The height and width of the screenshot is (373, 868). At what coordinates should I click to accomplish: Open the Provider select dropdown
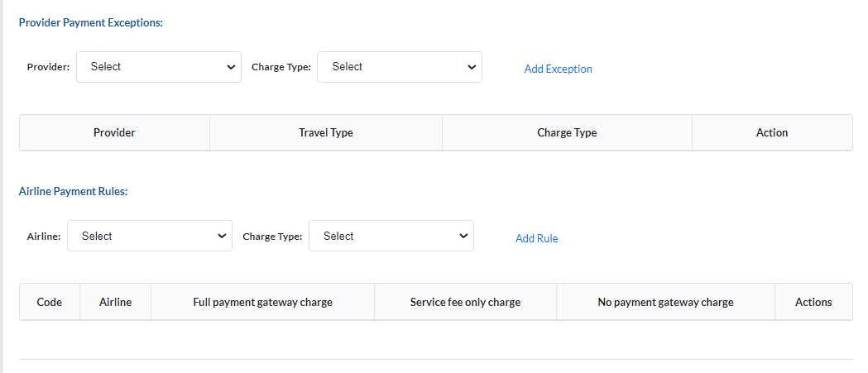(158, 67)
